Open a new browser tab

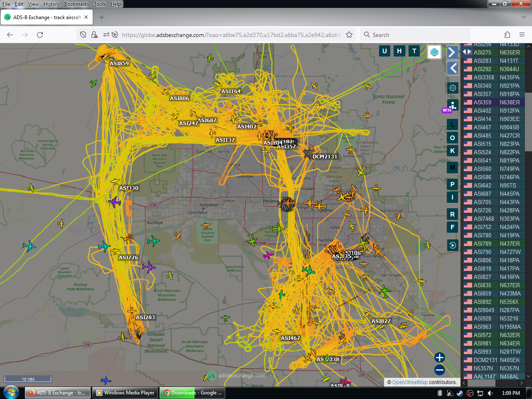pyautogui.click(x=102, y=17)
